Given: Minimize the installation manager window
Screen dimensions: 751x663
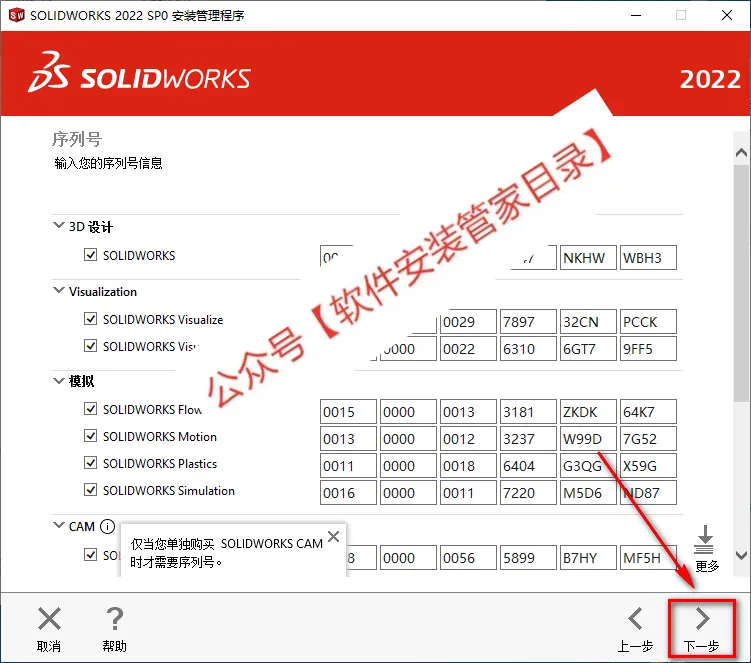Looking at the screenshot, I should tap(636, 15).
